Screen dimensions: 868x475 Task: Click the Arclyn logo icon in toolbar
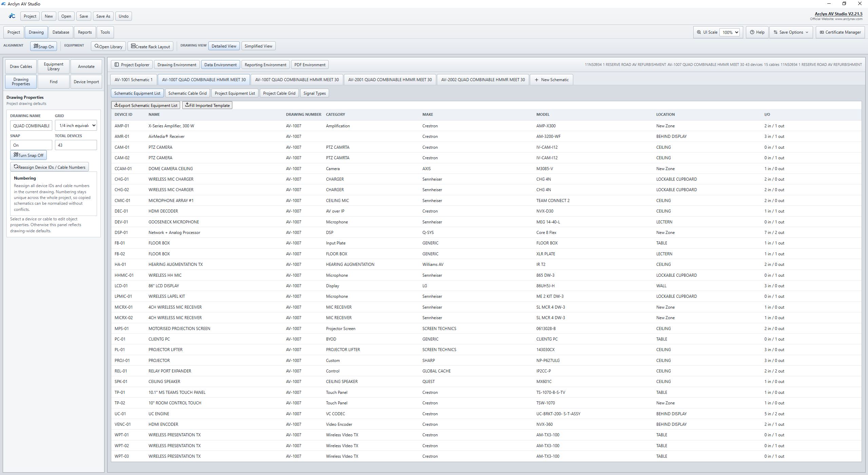tap(12, 16)
